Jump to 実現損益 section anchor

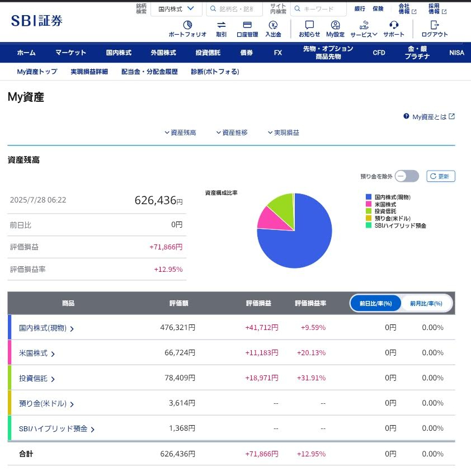284,133
